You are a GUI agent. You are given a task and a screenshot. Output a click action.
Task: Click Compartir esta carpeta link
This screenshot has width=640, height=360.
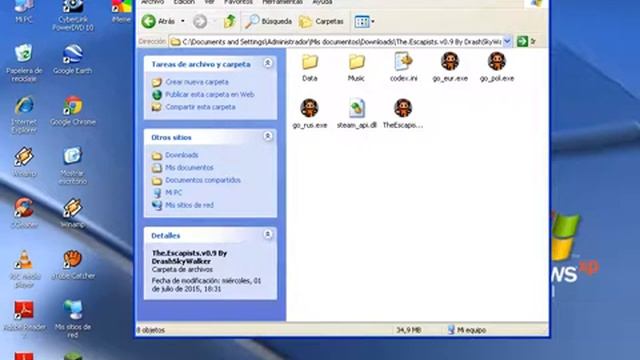pyautogui.click(x=200, y=107)
